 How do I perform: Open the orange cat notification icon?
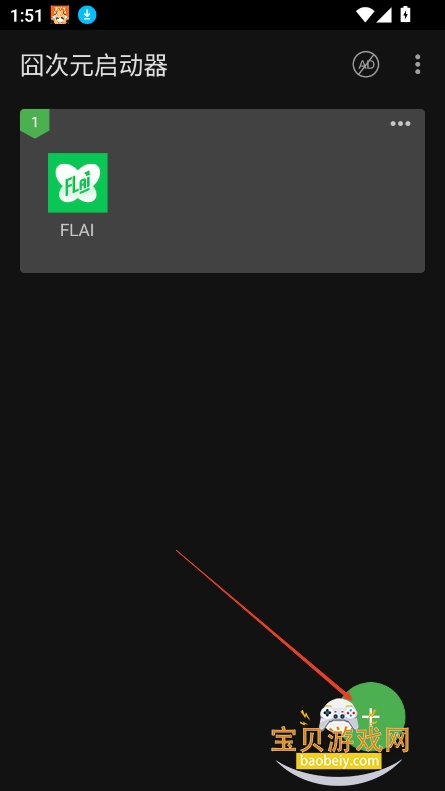[60, 16]
